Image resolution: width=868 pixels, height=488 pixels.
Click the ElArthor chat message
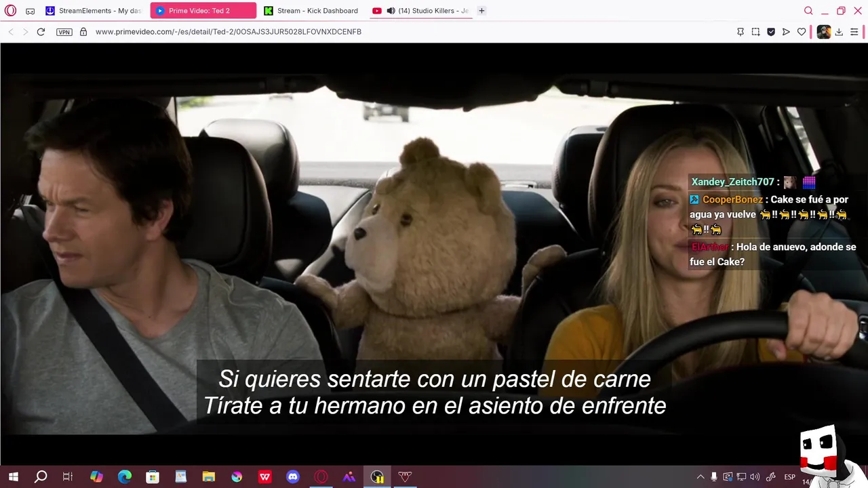[773, 254]
